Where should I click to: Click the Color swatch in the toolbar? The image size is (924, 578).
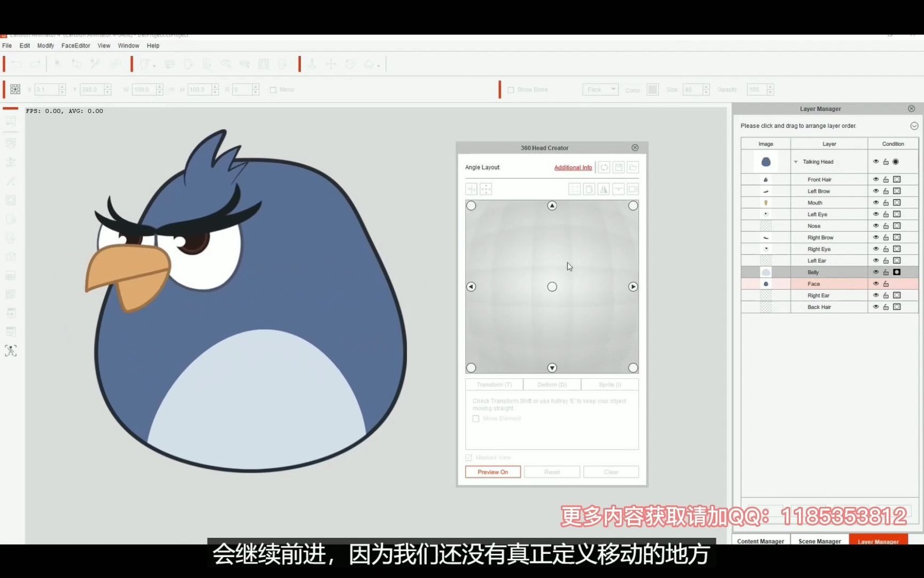coord(653,89)
